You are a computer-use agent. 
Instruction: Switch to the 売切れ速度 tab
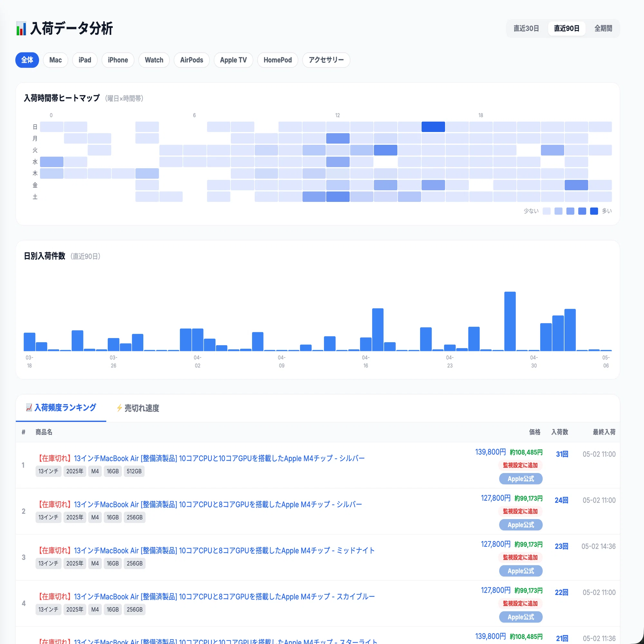(x=138, y=408)
